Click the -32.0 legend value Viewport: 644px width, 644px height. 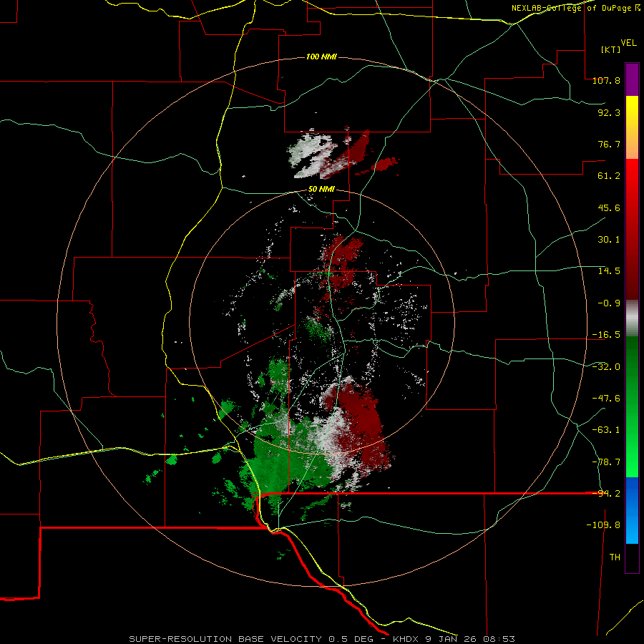point(606,367)
